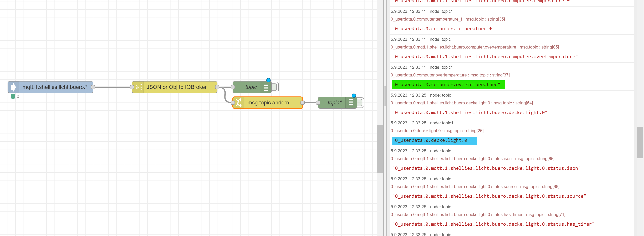Click 0_userdata.0.computer.temperature_f : msg.topic : string[35] header

[x=448, y=19]
